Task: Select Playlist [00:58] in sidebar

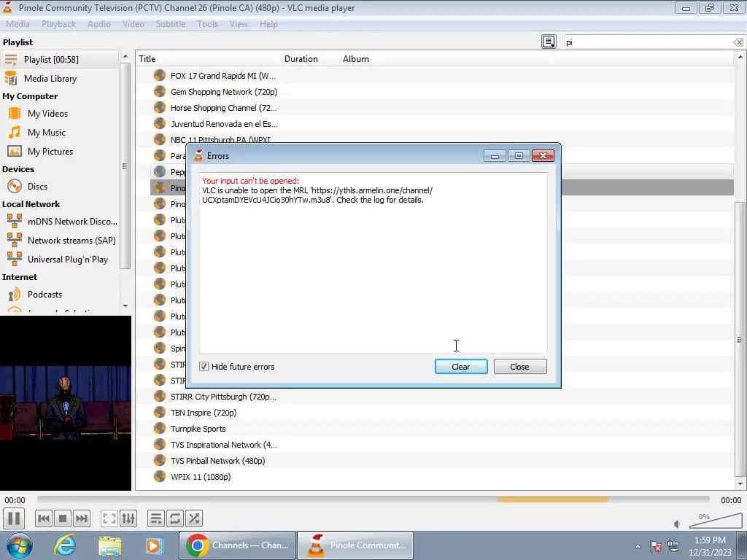Action: [59, 60]
